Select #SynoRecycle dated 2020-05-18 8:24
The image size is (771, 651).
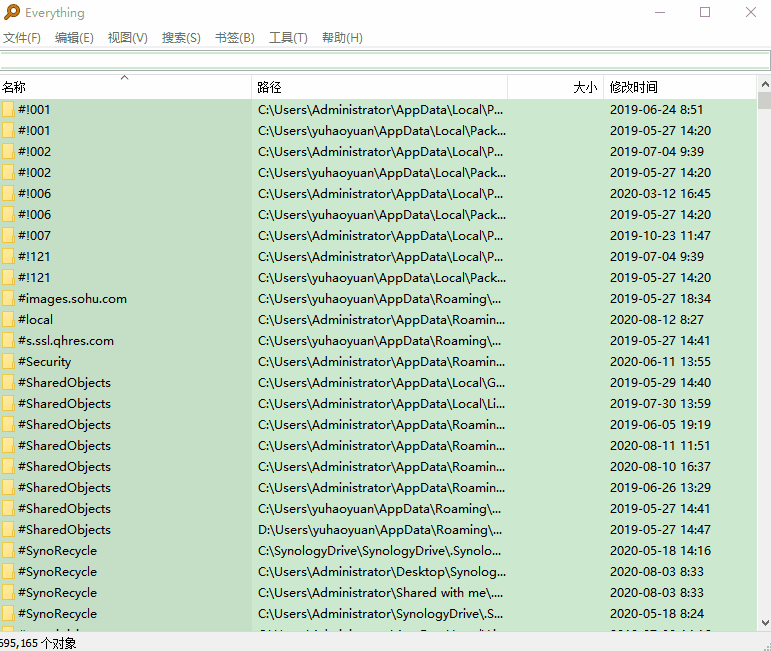click(58, 614)
